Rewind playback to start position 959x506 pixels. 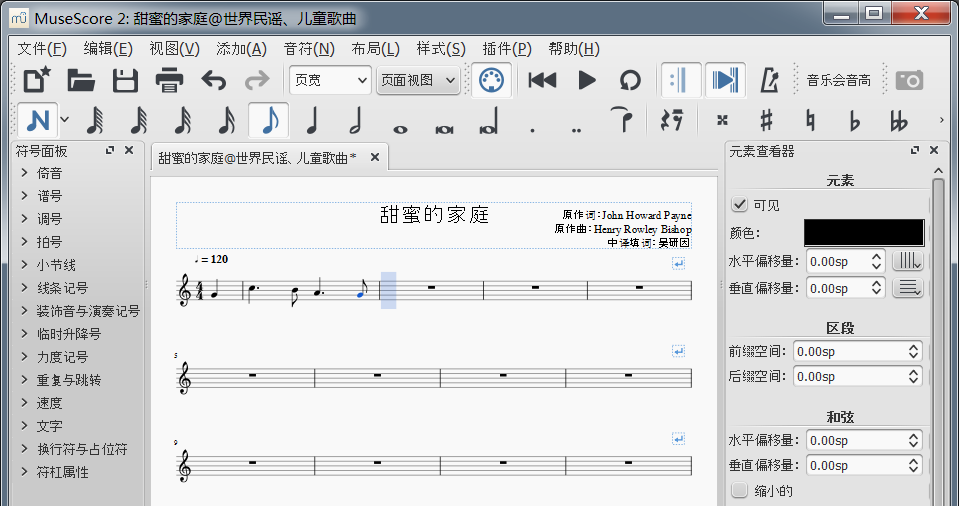pos(542,80)
